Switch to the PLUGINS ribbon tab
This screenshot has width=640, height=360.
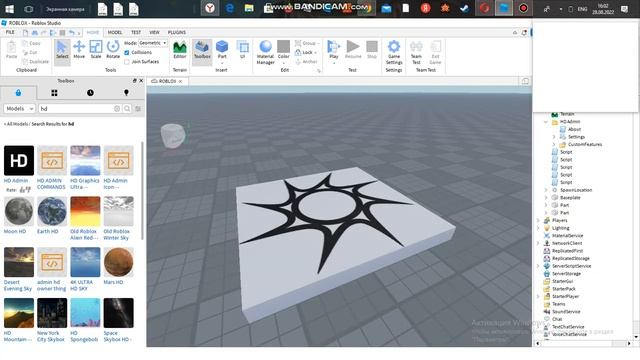(177, 32)
